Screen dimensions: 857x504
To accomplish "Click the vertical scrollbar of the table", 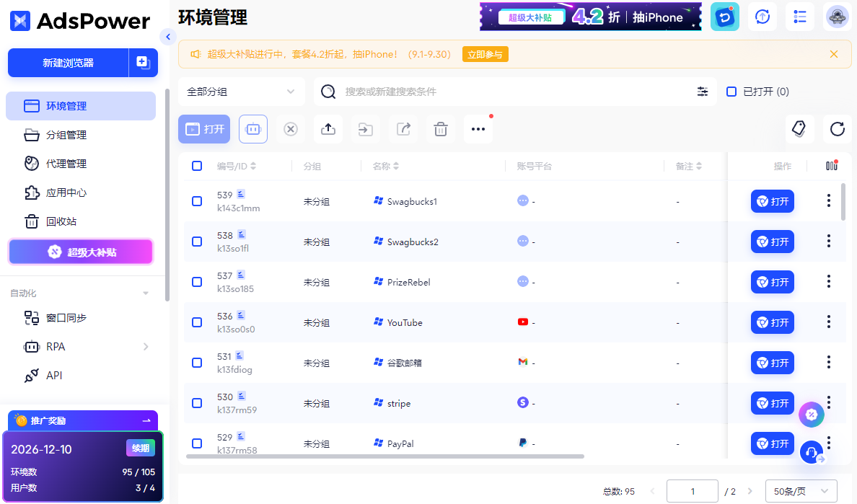I will 843,202.
